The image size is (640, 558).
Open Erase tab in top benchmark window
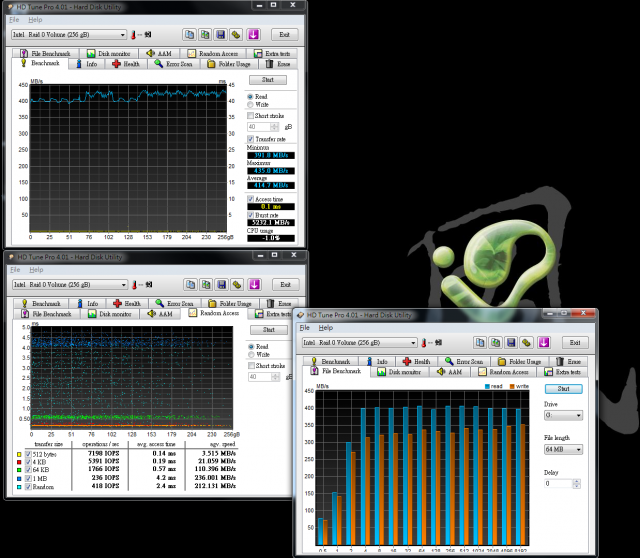(278, 64)
